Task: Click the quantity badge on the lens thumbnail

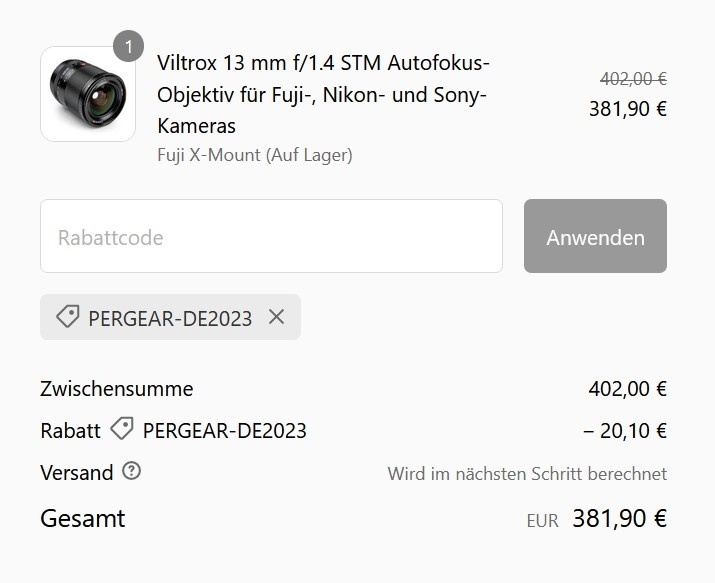Action: click(x=128, y=46)
